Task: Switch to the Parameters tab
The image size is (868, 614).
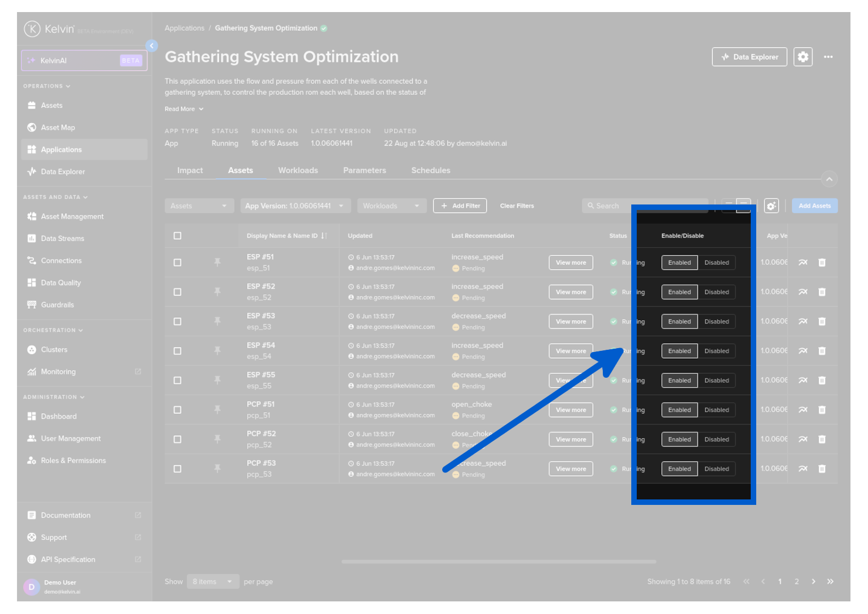Action: coord(364,170)
